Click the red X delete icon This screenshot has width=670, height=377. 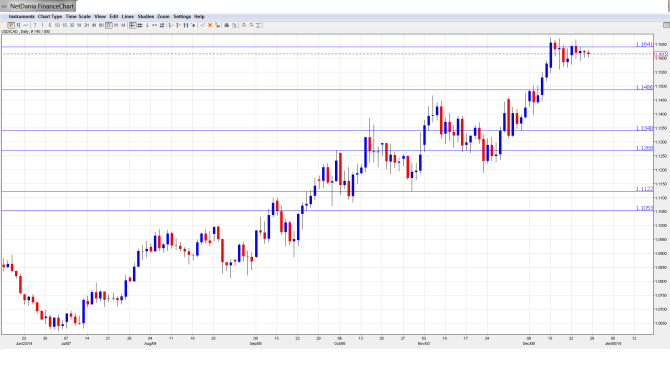point(210,26)
